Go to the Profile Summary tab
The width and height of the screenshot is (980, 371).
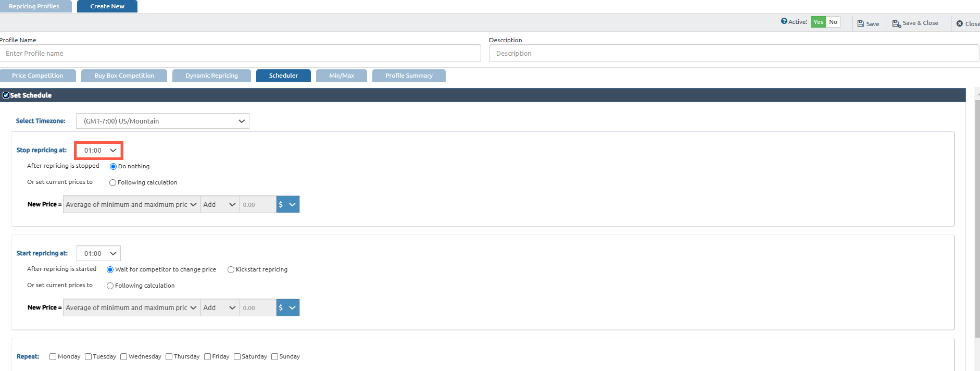coord(409,76)
